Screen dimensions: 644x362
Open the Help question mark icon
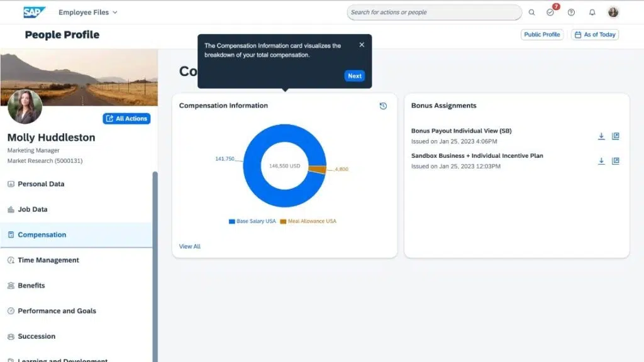click(571, 12)
